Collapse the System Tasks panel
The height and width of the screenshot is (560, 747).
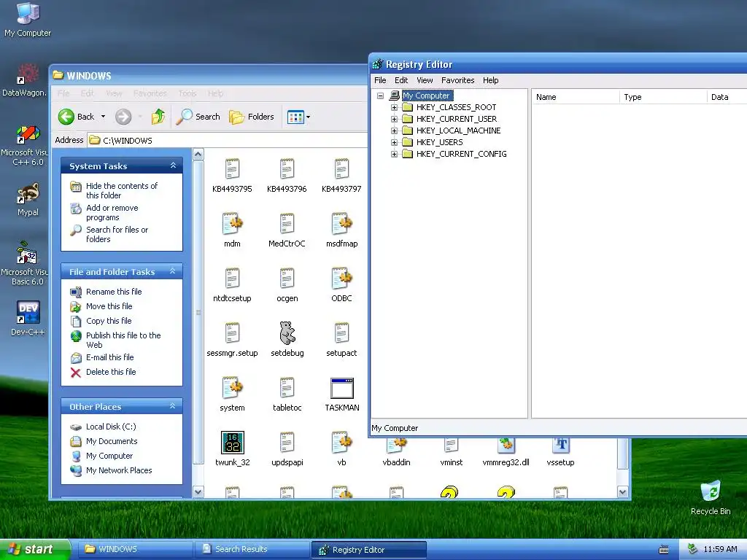(x=173, y=166)
